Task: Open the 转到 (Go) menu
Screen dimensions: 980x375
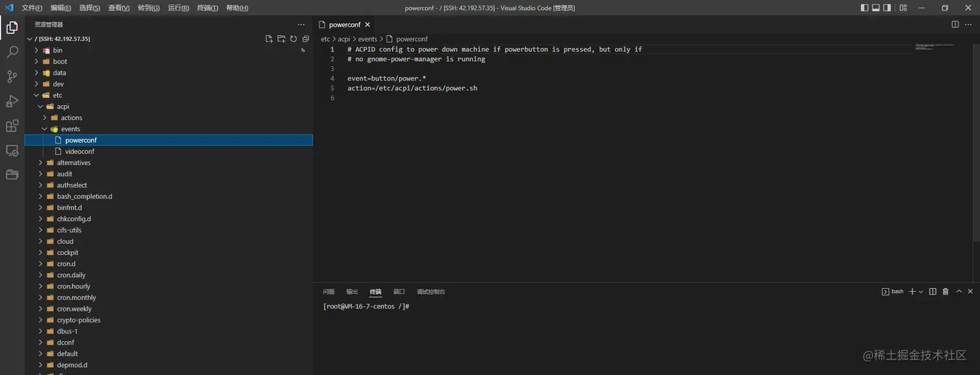Action: 148,8
